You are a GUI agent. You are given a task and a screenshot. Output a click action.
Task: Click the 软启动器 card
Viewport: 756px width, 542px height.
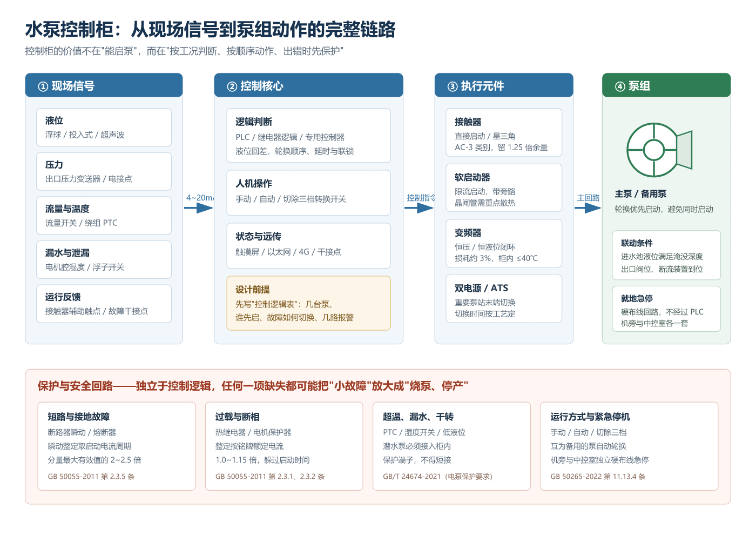click(504, 188)
